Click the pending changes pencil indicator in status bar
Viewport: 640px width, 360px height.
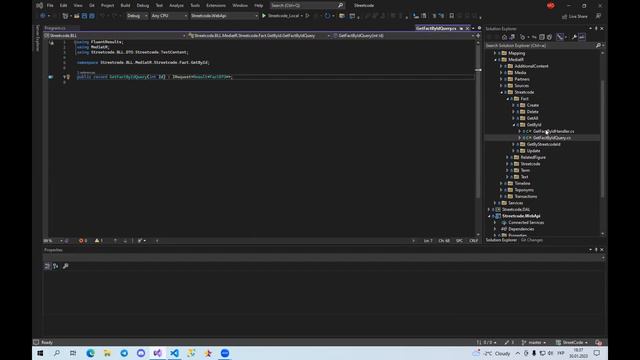pos(509,342)
